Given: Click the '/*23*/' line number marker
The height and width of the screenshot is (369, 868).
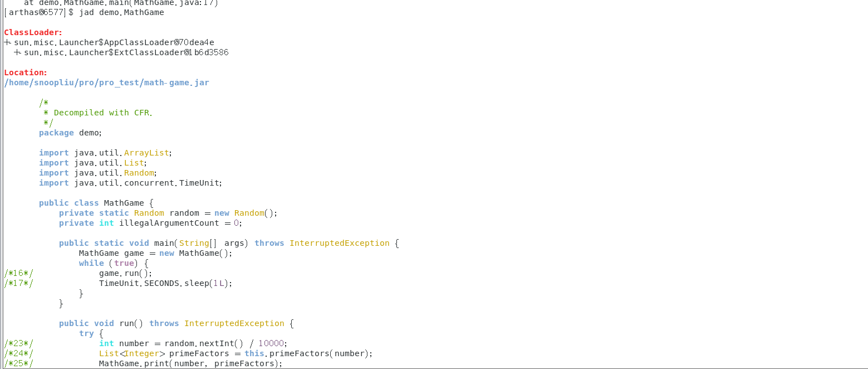Looking at the screenshot, I should point(18,343).
